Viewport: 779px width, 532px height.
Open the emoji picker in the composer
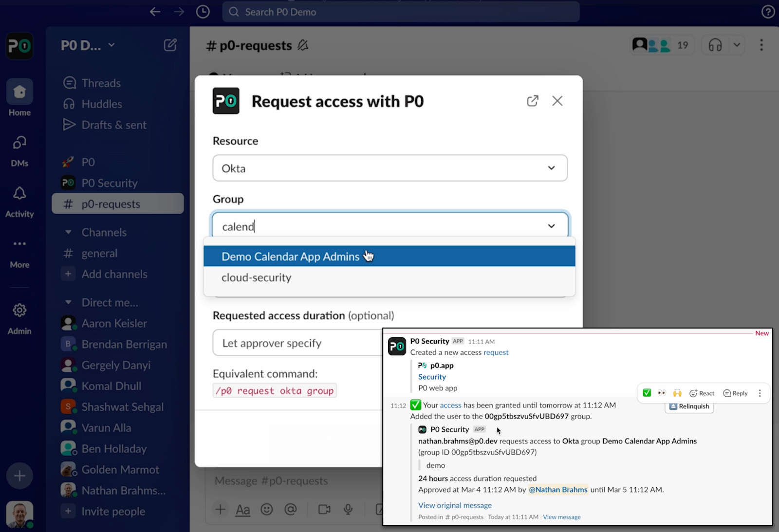pos(267,509)
